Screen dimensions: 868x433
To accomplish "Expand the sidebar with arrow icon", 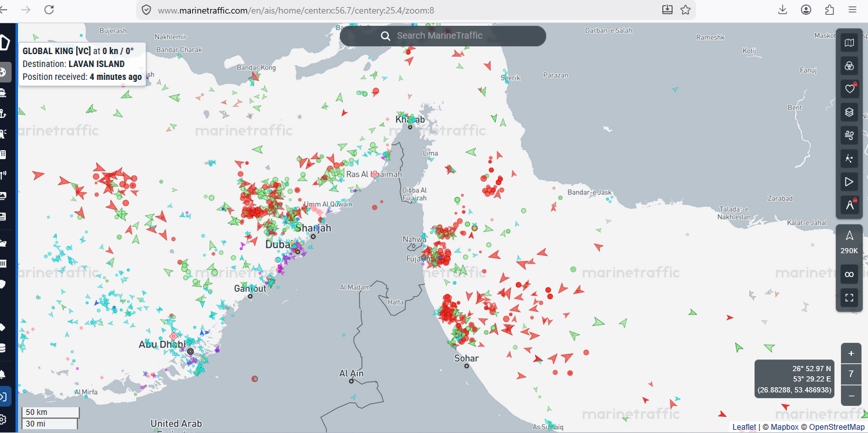I will tap(5, 396).
